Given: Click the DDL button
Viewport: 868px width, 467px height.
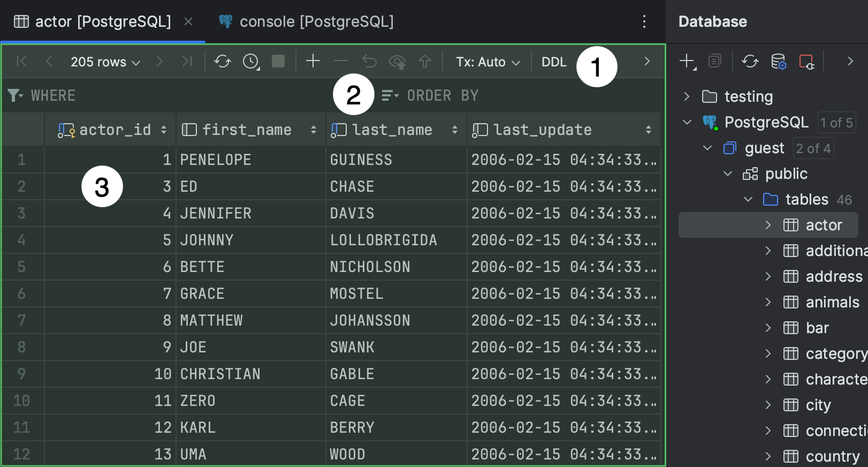Looking at the screenshot, I should point(554,62).
